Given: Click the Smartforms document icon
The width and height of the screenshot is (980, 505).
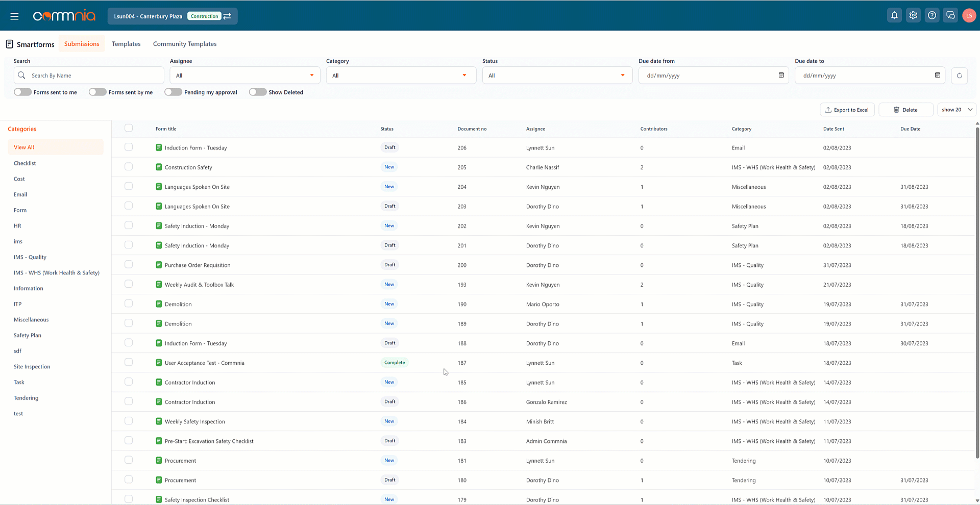Looking at the screenshot, I should click(x=10, y=44).
